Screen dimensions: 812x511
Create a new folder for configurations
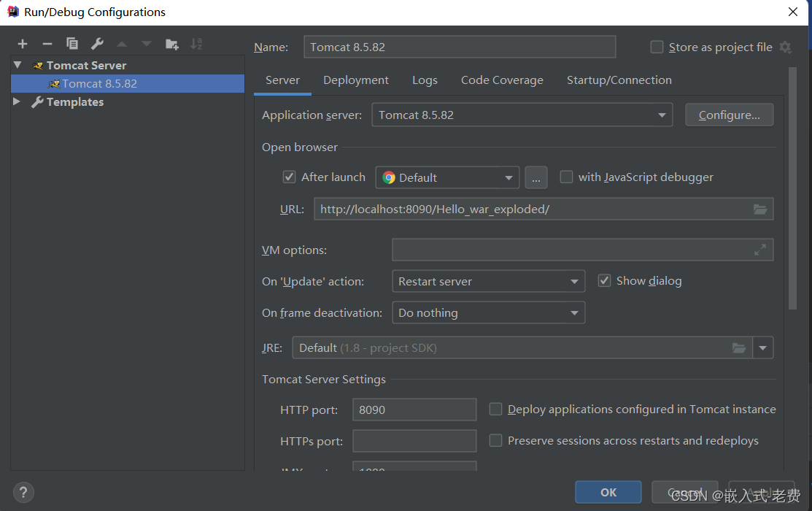(172, 44)
